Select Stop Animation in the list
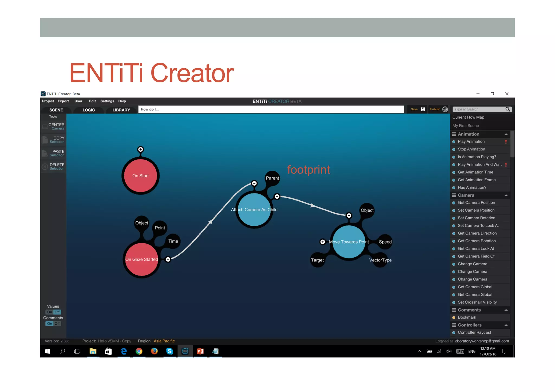The width and height of the screenshot is (555, 392). click(x=480, y=149)
